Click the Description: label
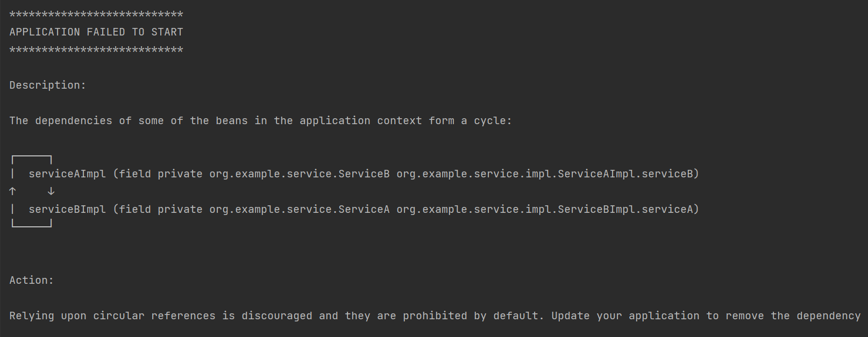The height and width of the screenshot is (337, 868). coord(47,85)
